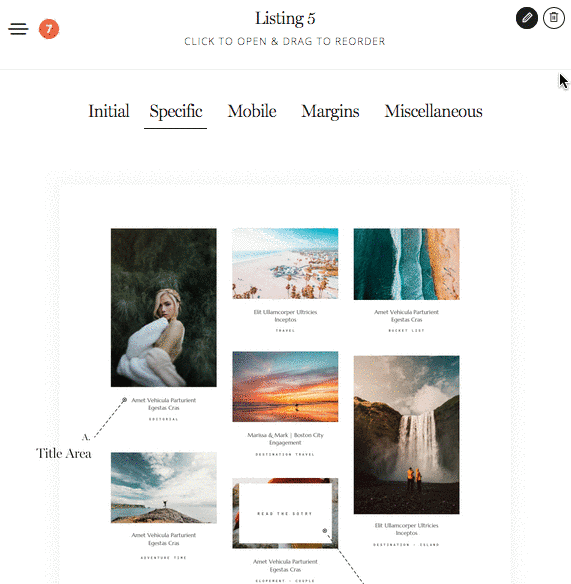Click the pencil edit icon

point(527,18)
